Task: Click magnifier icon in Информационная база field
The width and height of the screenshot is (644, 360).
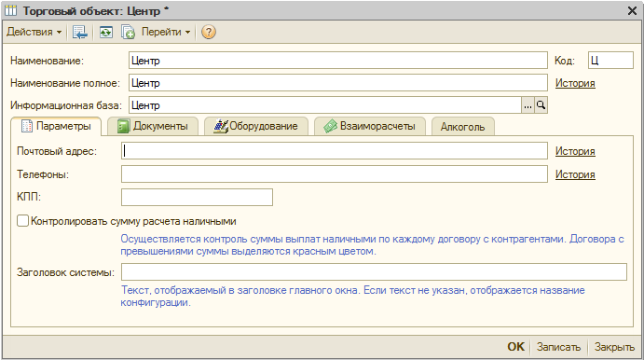Action: point(541,105)
